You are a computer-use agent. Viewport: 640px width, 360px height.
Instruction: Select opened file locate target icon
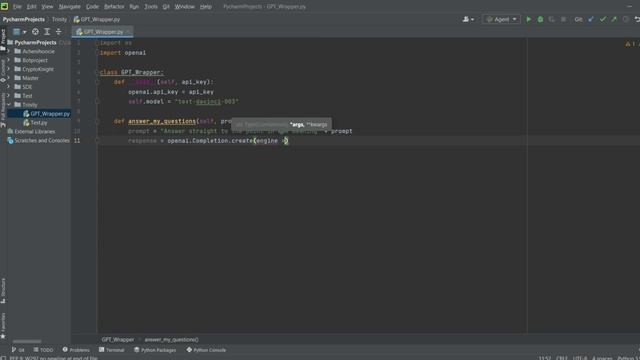[x=36, y=32]
